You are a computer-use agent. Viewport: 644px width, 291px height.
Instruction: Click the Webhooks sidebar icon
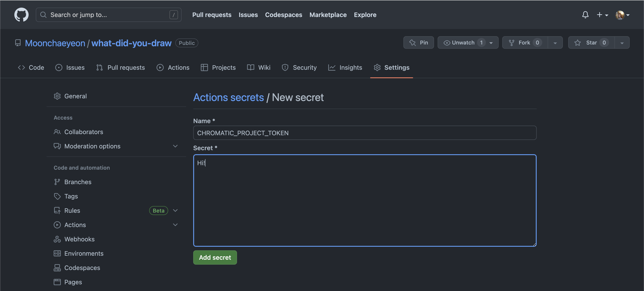pyautogui.click(x=57, y=239)
